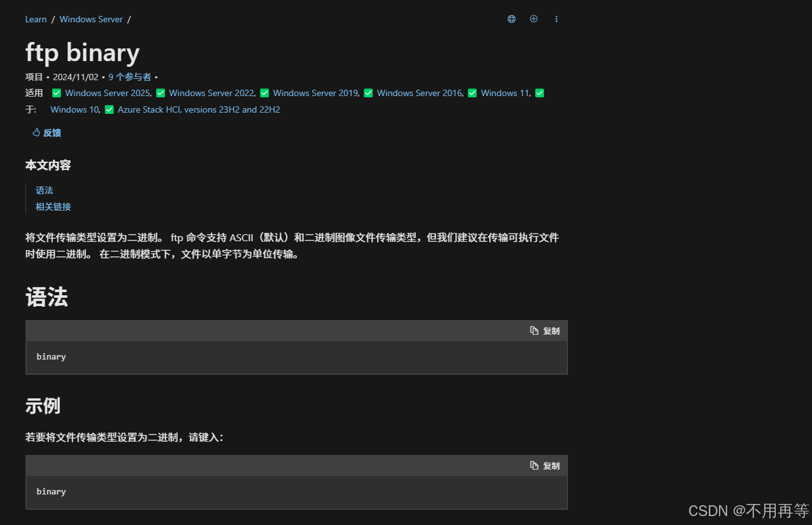
Task: Click the 语法 section heading
Action: pyautogui.click(x=46, y=297)
